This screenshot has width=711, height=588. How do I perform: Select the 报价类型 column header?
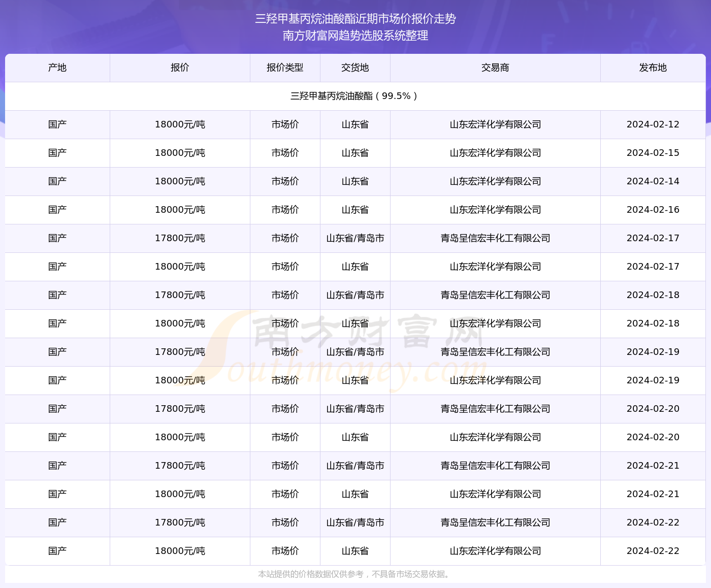coord(285,68)
